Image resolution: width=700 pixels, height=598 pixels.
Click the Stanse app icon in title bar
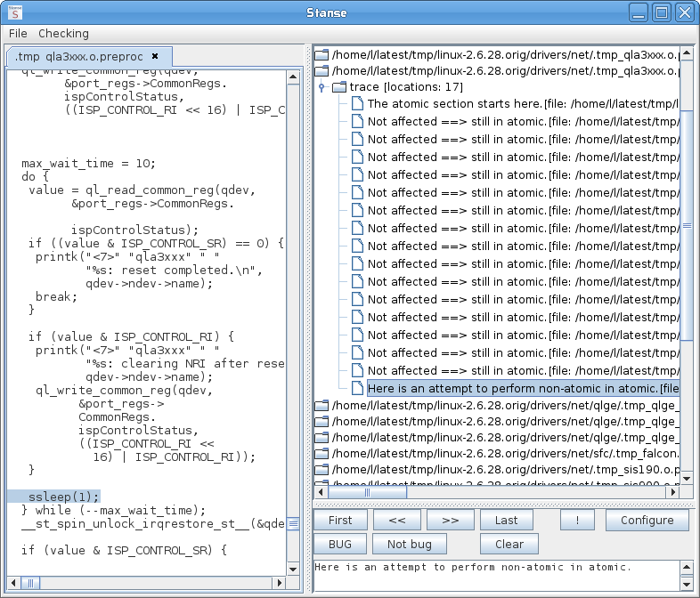[x=15, y=12]
